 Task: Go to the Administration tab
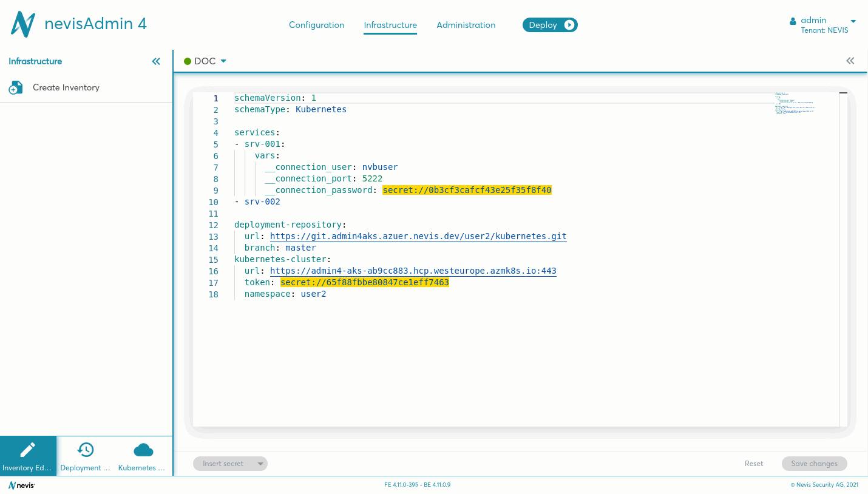click(466, 25)
